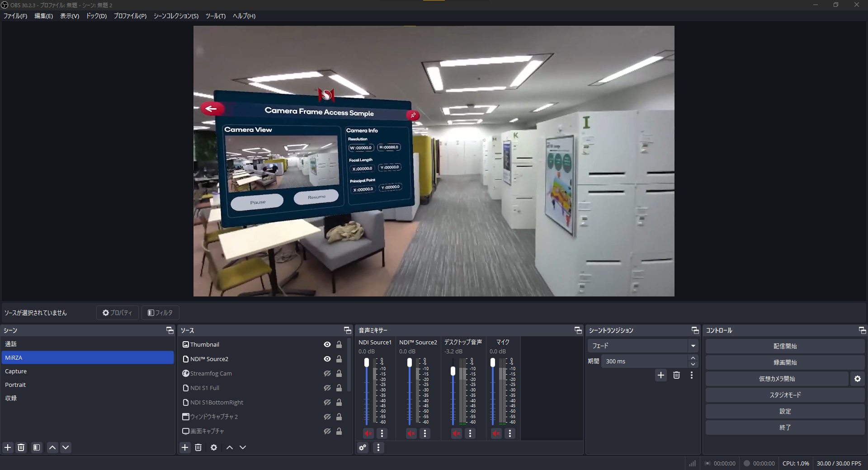Open the 表示(V) menu

point(70,16)
